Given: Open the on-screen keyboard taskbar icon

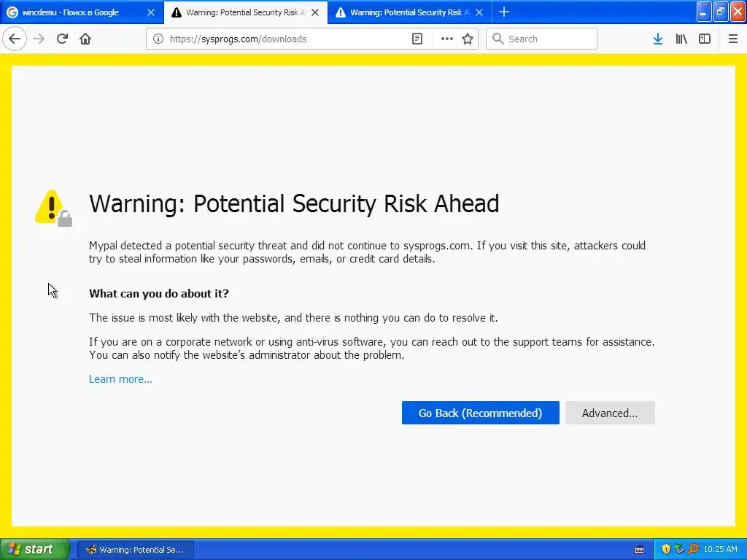Looking at the screenshot, I should click(x=639, y=550).
